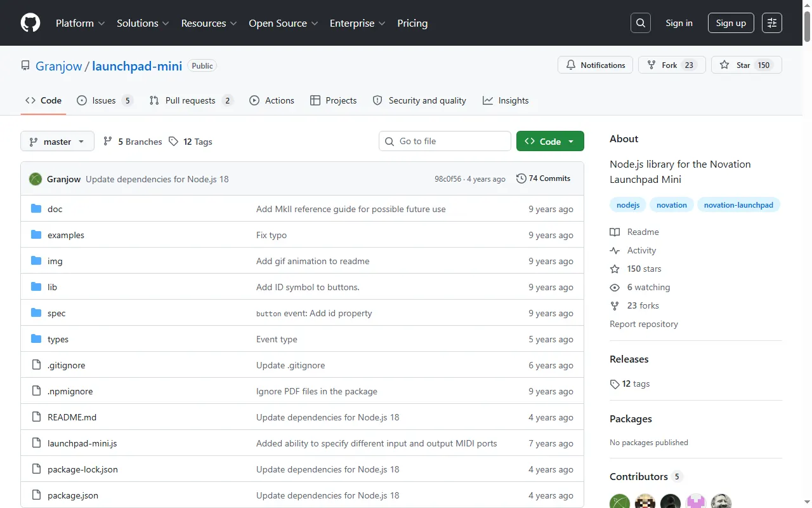
Task: View the Insights tab
Action: pyautogui.click(x=506, y=100)
